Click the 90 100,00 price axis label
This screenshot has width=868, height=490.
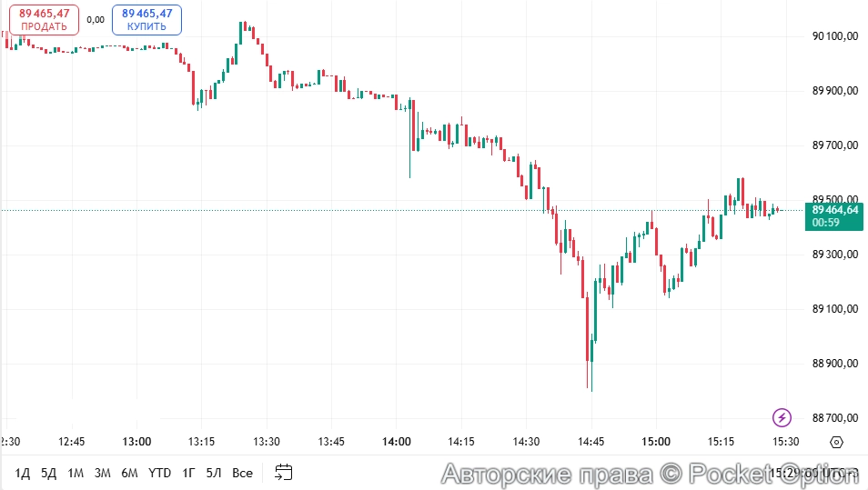pos(834,36)
